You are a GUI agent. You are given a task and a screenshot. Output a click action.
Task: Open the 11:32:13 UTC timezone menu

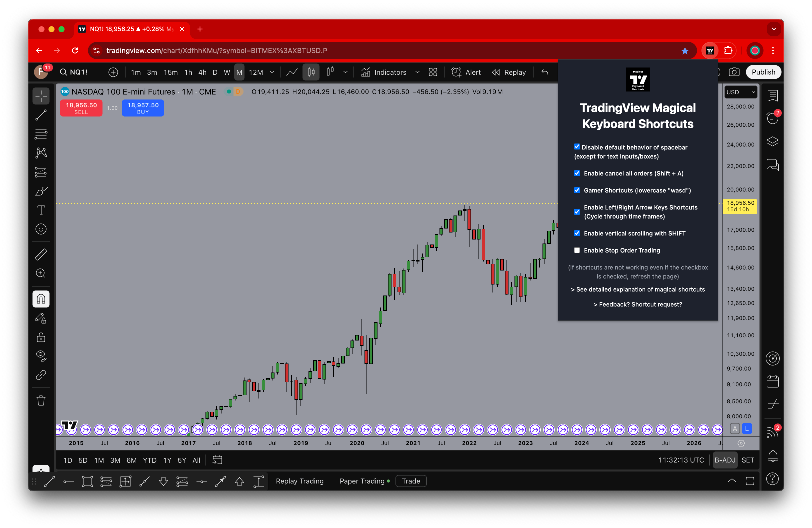point(681,460)
